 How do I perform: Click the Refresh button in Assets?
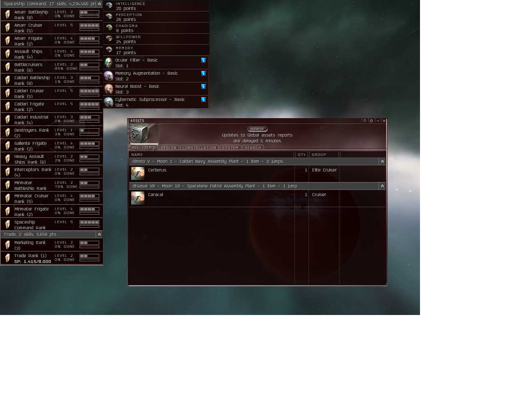click(257, 129)
